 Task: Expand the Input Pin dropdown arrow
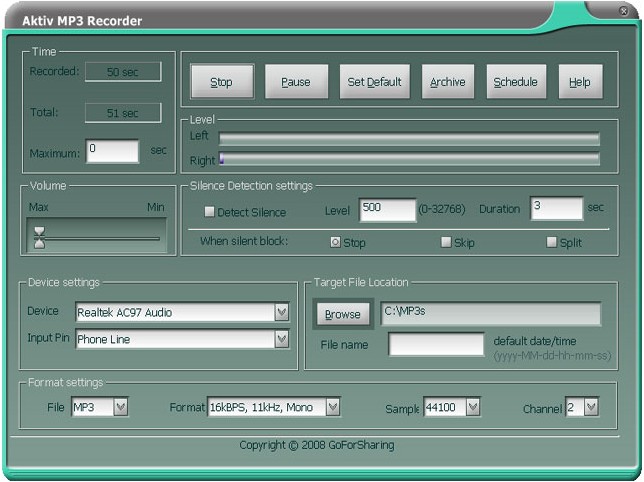pyautogui.click(x=282, y=339)
